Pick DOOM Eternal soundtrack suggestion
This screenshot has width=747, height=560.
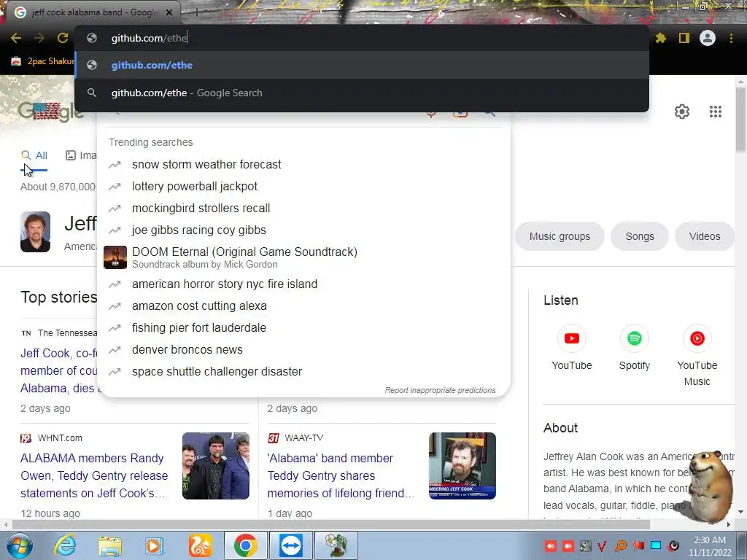(303, 257)
